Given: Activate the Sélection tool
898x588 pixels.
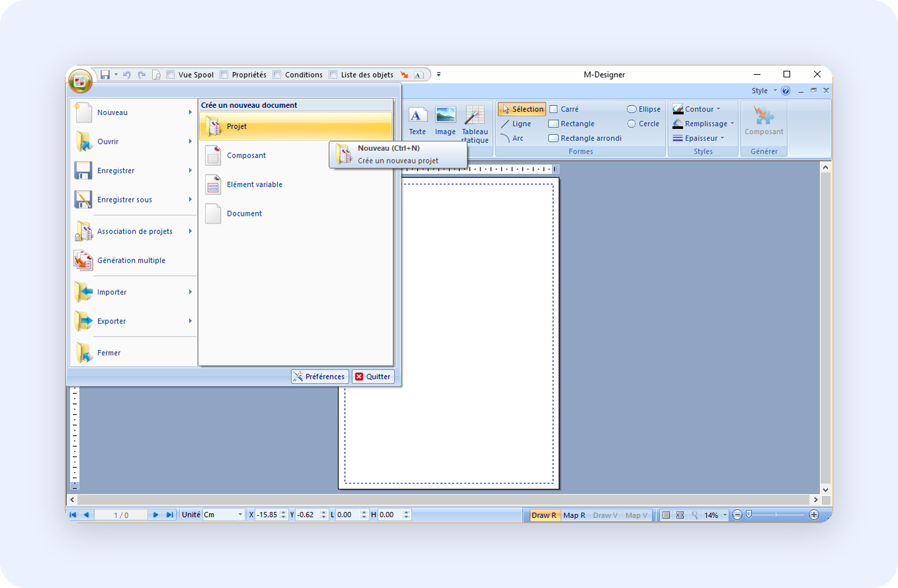Looking at the screenshot, I should [522, 109].
